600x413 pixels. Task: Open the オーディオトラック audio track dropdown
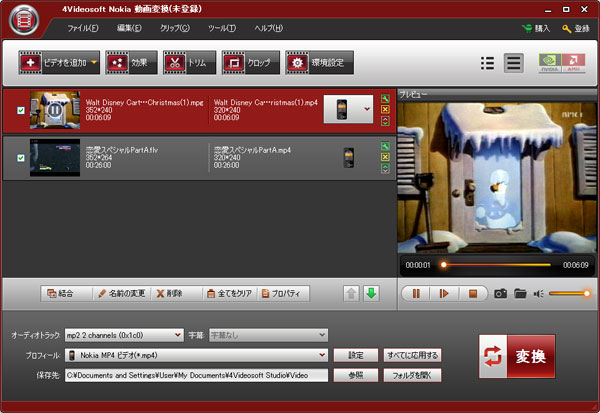tap(124, 335)
